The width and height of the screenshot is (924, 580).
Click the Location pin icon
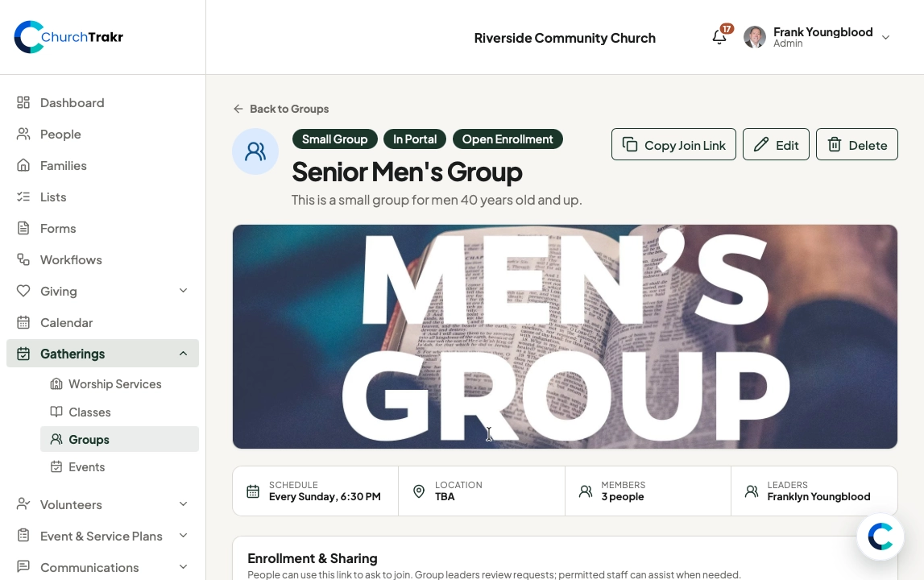pos(419,491)
